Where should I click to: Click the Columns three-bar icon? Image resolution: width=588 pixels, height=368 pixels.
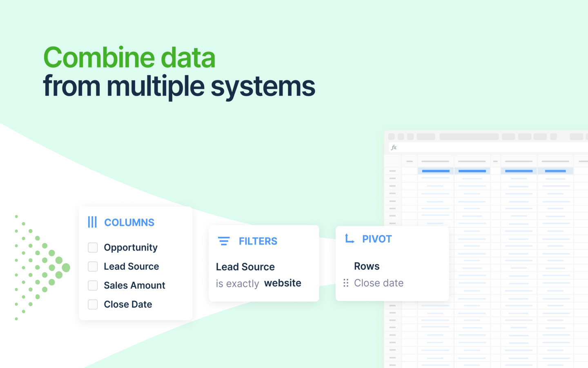point(92,222)
